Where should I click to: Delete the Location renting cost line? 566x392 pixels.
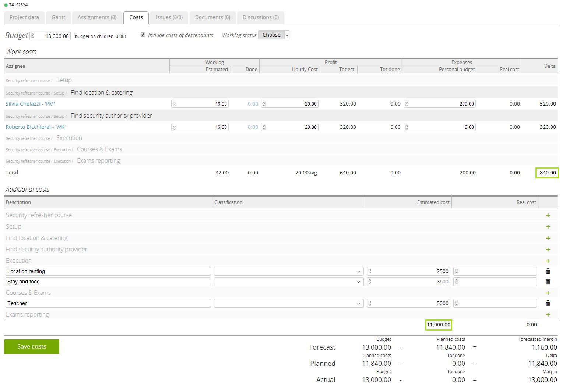point(548,271)
